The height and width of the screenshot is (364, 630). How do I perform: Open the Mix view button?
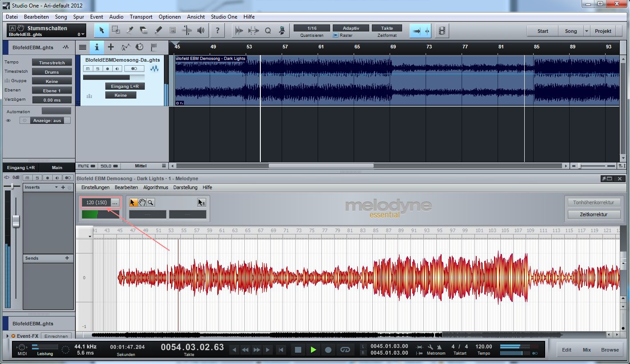587,350
